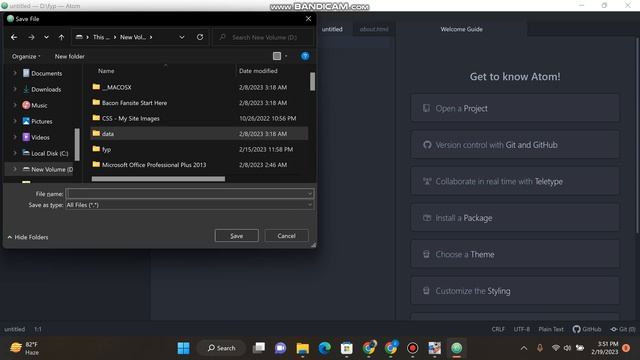640x360 pixels.
Task: Open recent locations chevron in dialog
Action: coord(46,37)
